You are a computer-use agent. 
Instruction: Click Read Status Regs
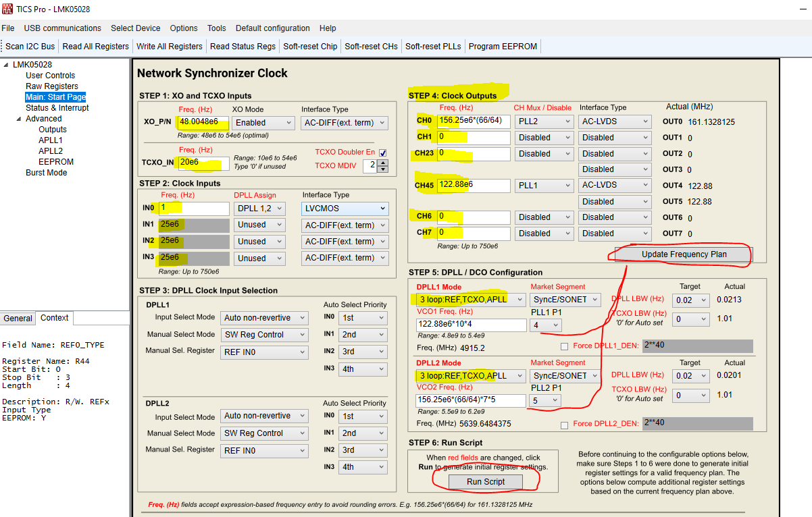(243, 47)
